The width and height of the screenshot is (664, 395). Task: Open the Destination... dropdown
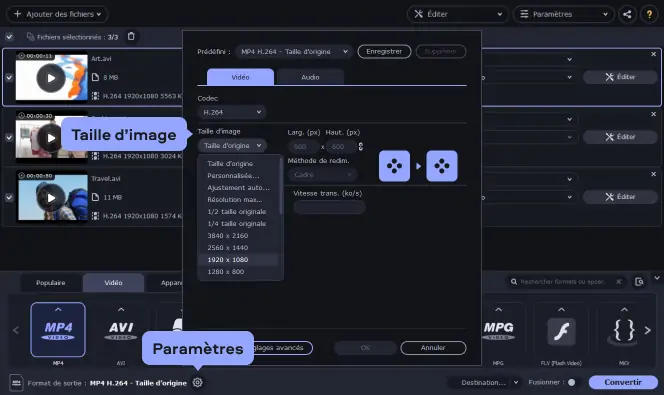tap(484, 382)
